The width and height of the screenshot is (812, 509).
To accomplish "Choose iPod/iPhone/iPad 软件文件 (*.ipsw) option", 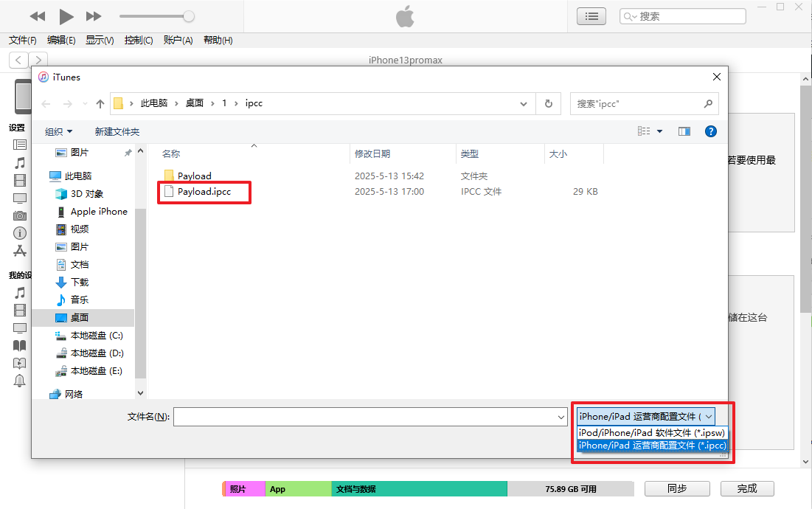I will click(652, 433).
